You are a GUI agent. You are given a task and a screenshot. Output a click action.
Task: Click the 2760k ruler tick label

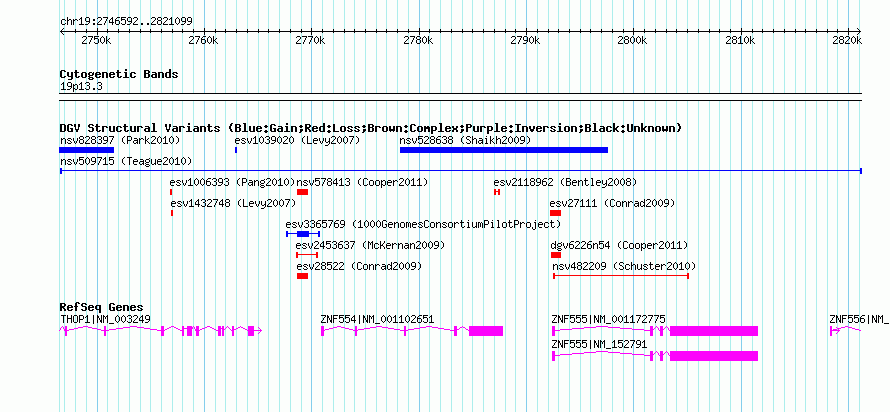pyautogui.click(x=202, y=41)
